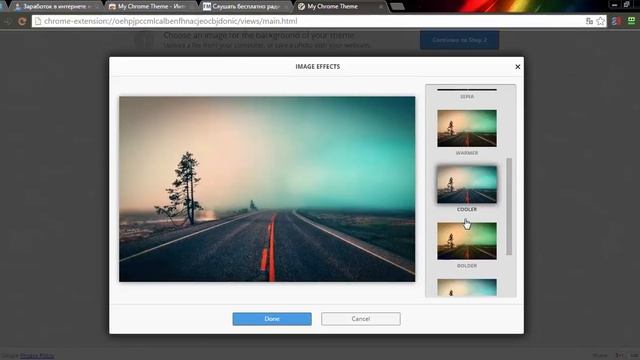Cancel the image effects dialog
This screenshot has height=360, width=640.
(x=360, y=319)
